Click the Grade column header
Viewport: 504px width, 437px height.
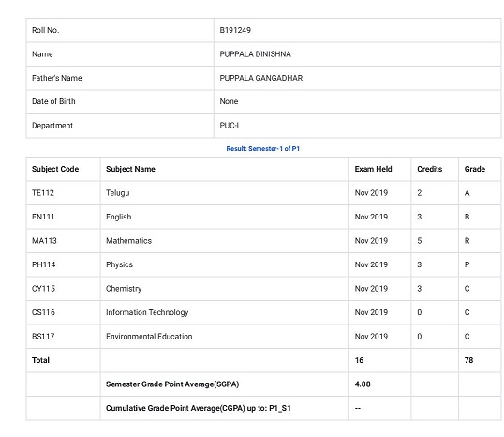click(475, 169)
